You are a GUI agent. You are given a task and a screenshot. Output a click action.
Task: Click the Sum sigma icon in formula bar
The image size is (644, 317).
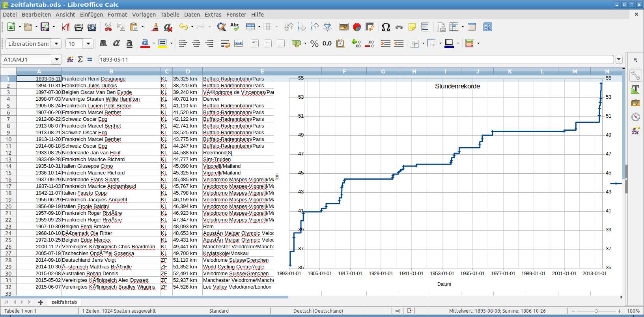coord(80,59)
